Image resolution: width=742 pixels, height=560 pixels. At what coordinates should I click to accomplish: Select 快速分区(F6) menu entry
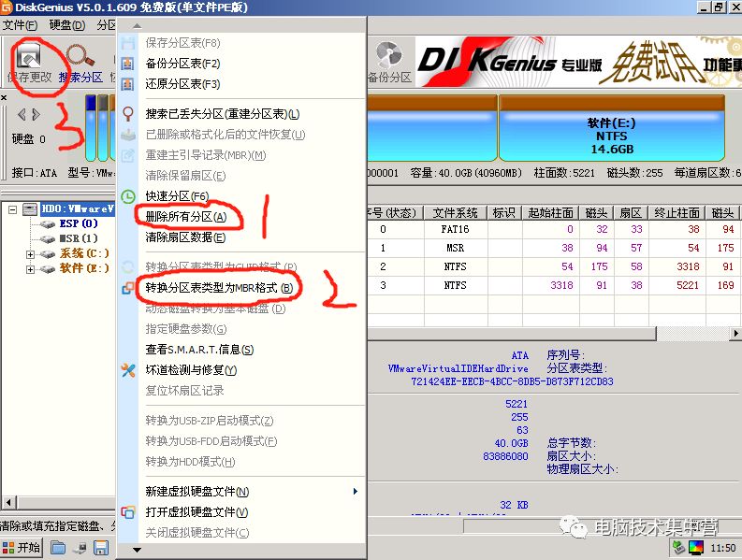[x=177, y=196]
